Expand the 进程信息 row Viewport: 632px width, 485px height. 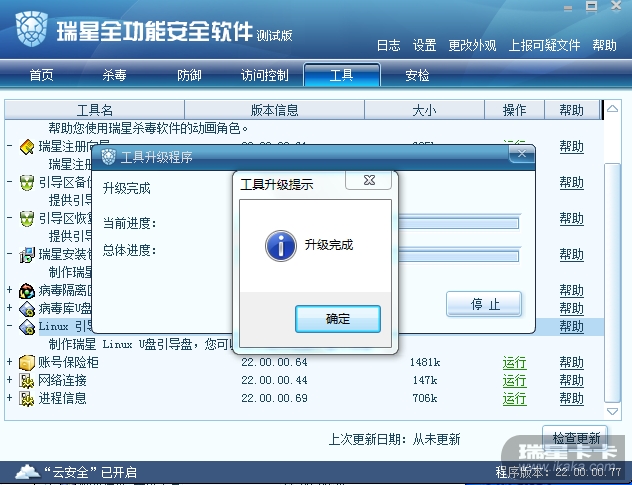pyautogui.click(x=10, y=398)
